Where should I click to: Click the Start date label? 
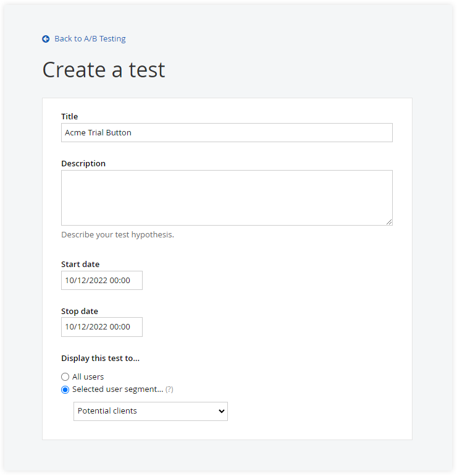coord(80,265)
